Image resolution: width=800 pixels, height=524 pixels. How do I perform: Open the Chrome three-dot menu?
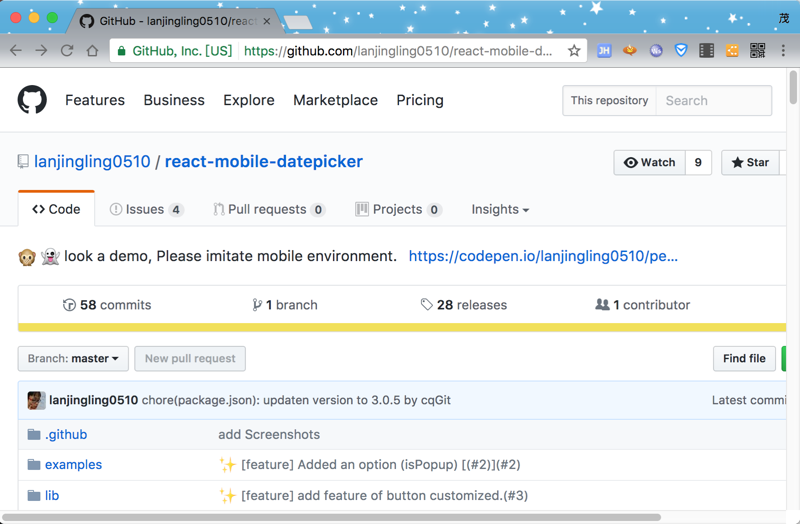point(783,51)
